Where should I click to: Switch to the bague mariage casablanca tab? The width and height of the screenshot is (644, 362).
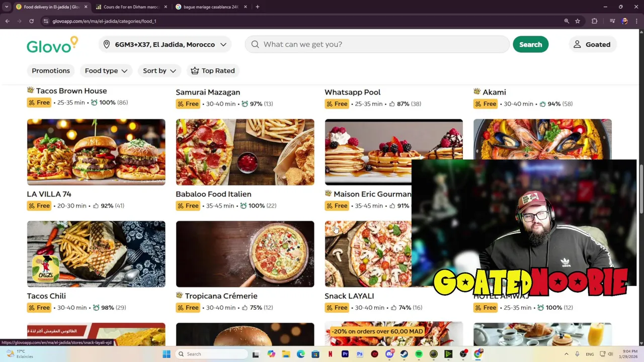[x=211, y=7]
